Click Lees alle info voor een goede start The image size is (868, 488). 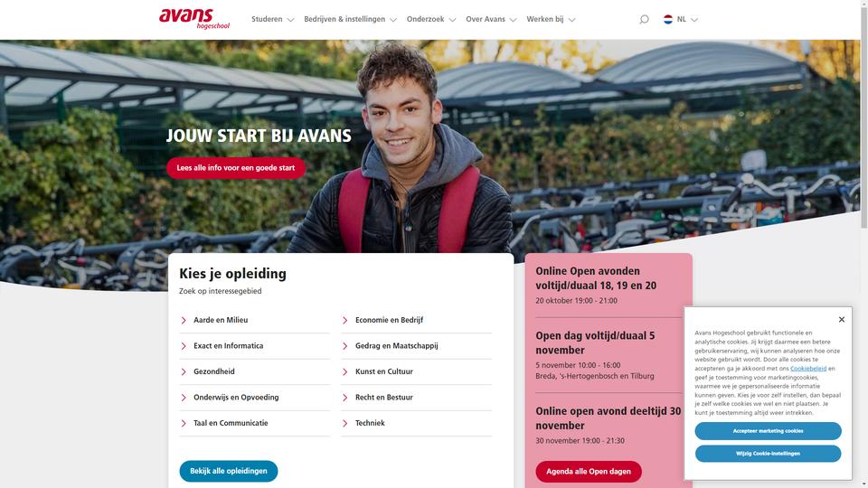click(x=236, y=168)
